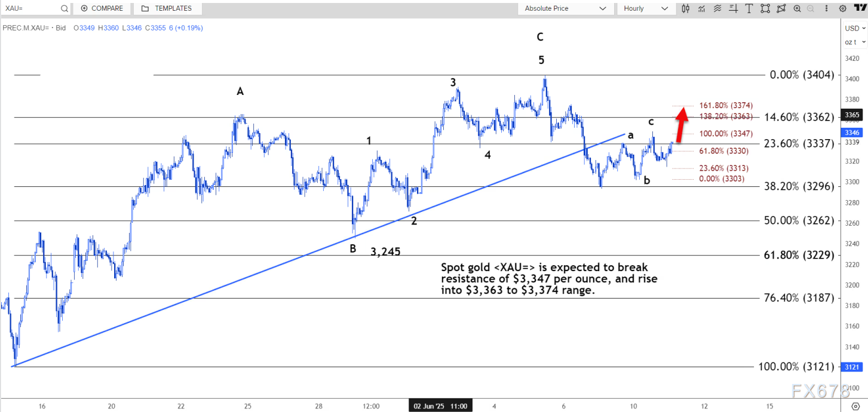Viewport: 868px width, 412px height.
Task: Select the polygon path drawing tool
Action: tap(781, 8)
